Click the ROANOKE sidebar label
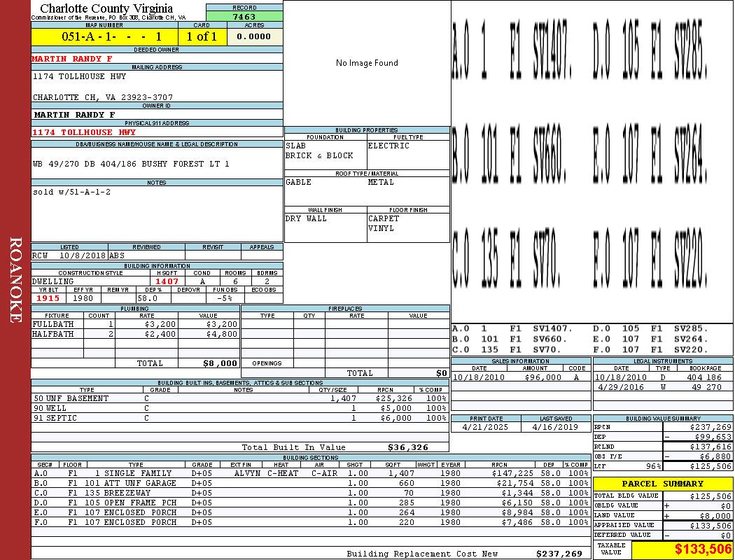735x560 pixels. click(15, 280)
